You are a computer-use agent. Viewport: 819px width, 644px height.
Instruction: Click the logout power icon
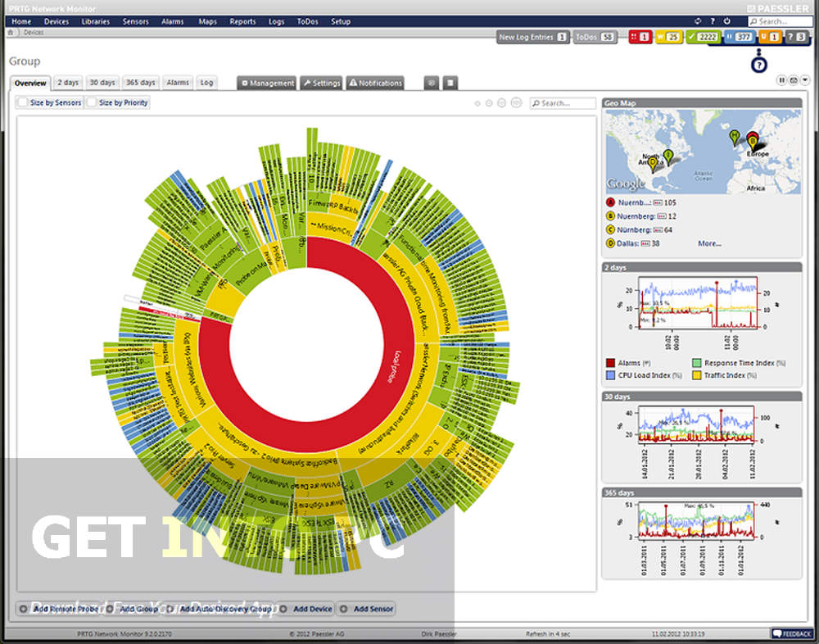pos(726,21)
